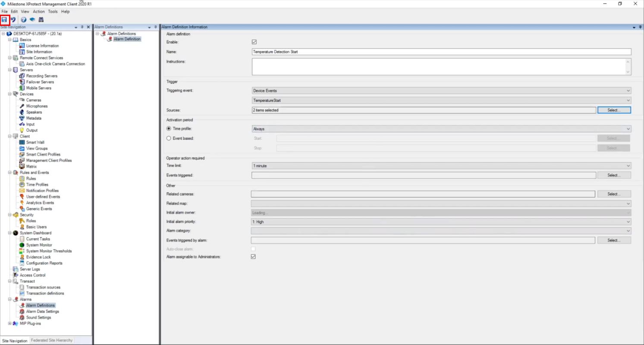Pin the Site Navigation panel

coord(82,27)
